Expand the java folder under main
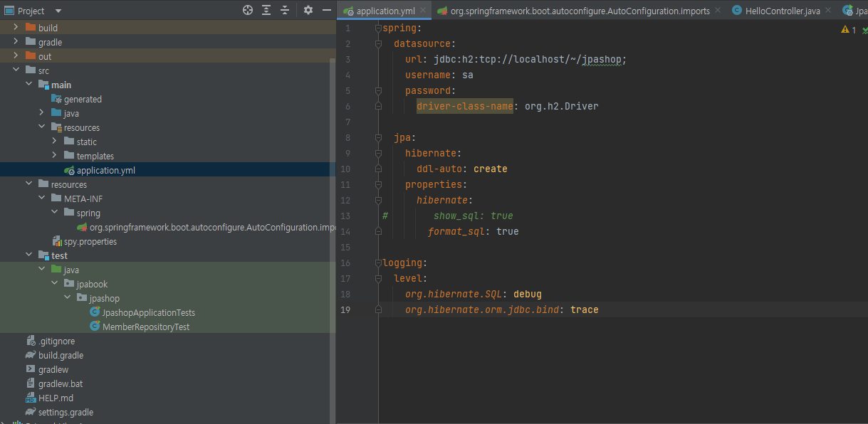868x424 pixels. coord(42,113)
